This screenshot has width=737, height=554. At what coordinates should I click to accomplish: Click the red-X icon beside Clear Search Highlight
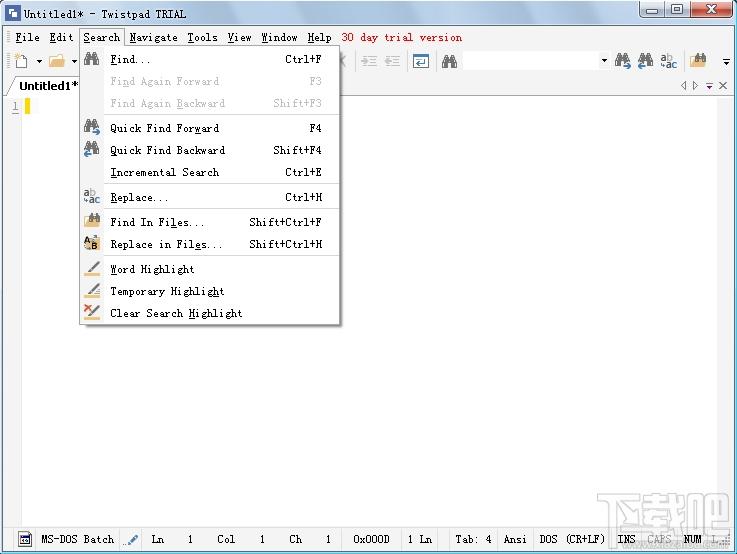tap(92, 312)
